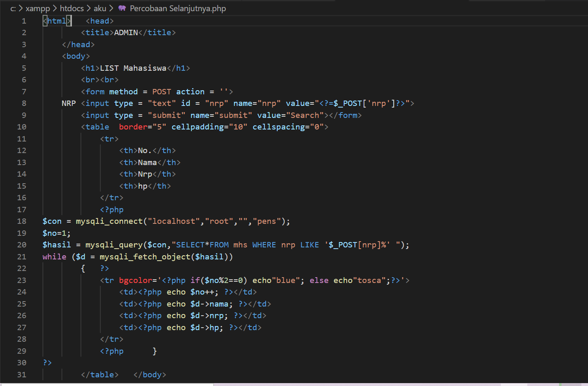Click "Percobaan Selanjutnya.php" file name in breadcrumb

click(178, 8)
